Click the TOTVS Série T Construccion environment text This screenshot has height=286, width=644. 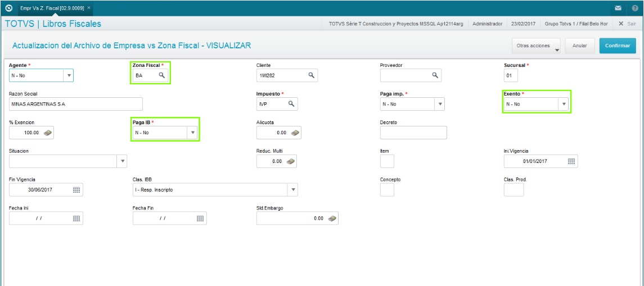pos(396,24)
